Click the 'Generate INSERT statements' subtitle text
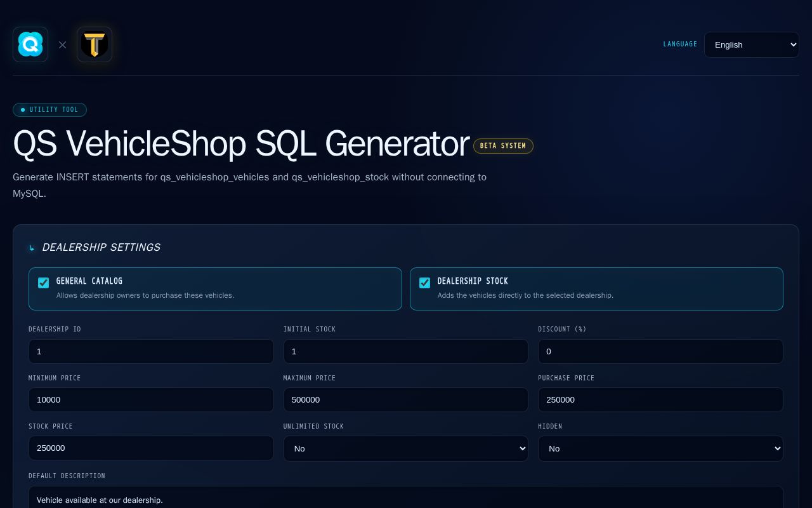Screen dimensions: 812x508 click(x=250, y=185)
